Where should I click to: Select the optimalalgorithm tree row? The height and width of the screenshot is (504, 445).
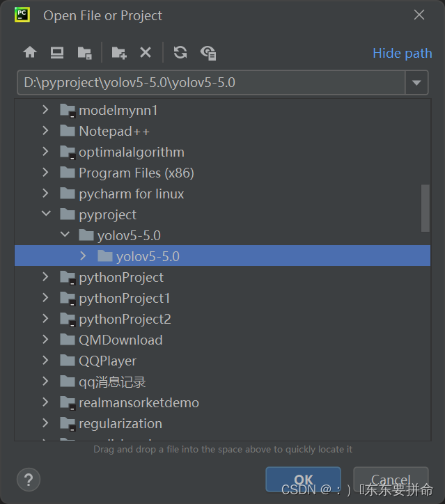click(222, 152)
